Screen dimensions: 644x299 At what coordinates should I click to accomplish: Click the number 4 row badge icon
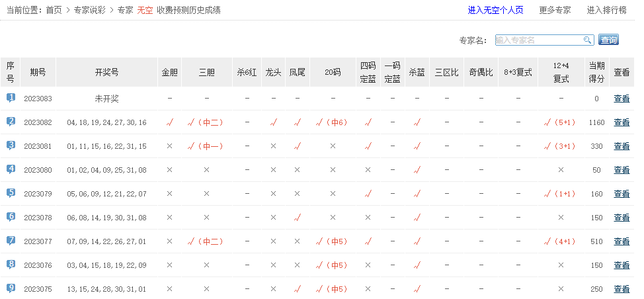(x=11, y=169)
